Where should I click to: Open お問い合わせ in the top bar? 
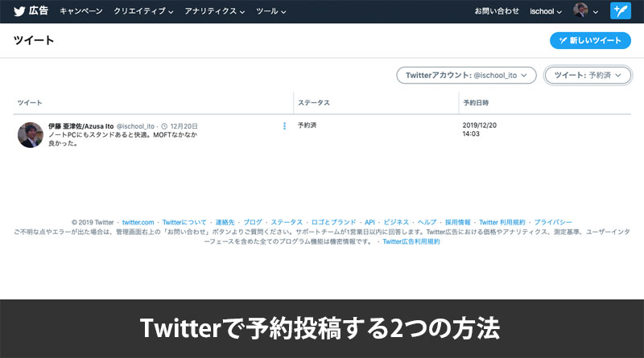(x=497, y=11)
